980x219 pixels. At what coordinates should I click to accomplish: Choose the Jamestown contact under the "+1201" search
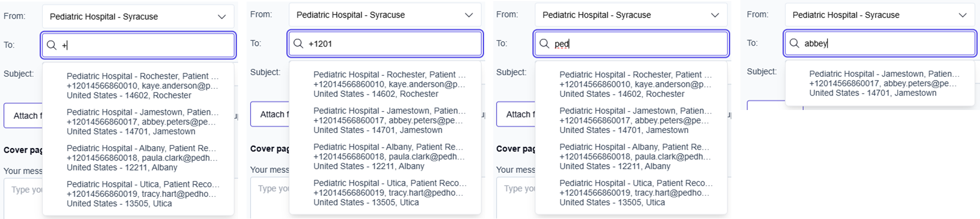(x=389, y=121)
